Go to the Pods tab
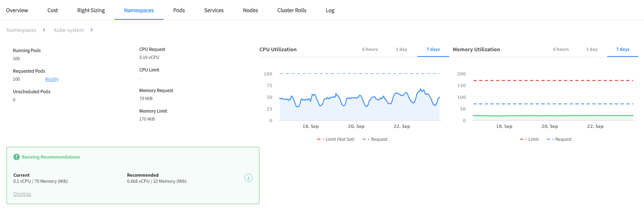Viewport: 644px width, 213px height. pos(179,10)
